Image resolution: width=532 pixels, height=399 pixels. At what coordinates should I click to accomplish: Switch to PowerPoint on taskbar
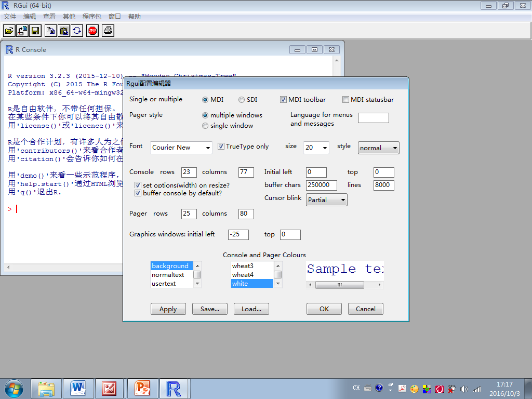(142, 389)
